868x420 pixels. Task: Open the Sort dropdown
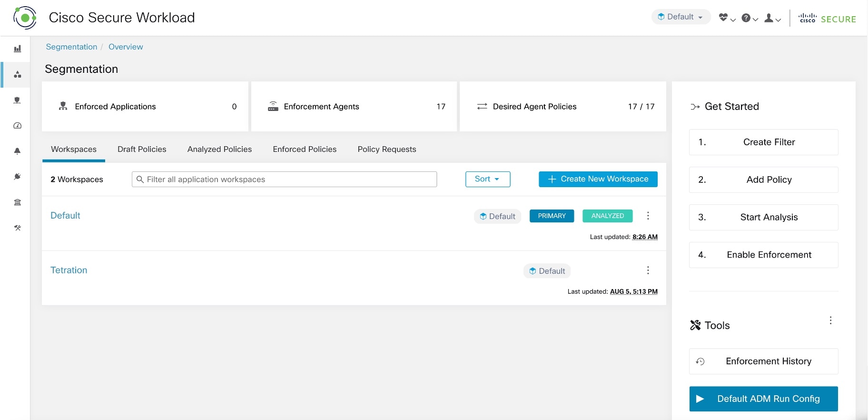[488, 179]
